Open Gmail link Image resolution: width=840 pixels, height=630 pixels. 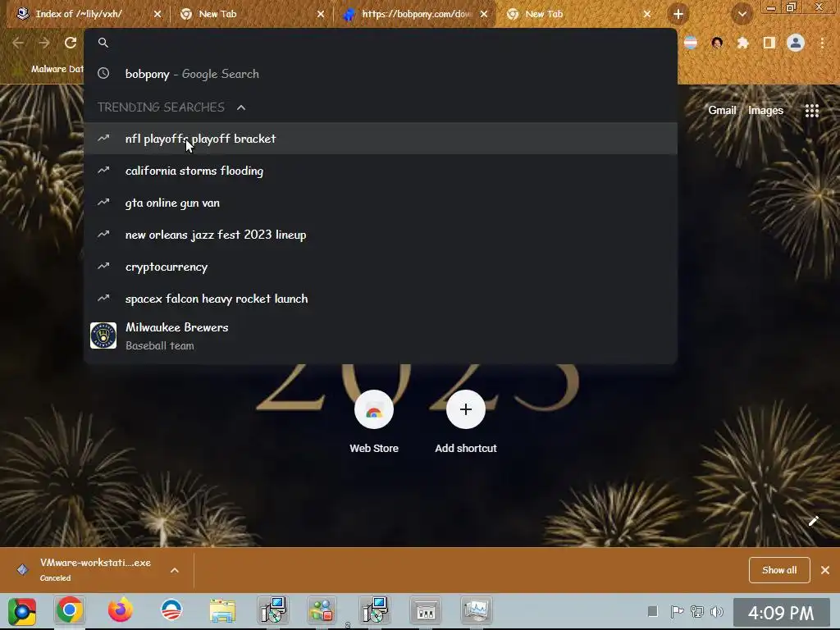[722, 111]
